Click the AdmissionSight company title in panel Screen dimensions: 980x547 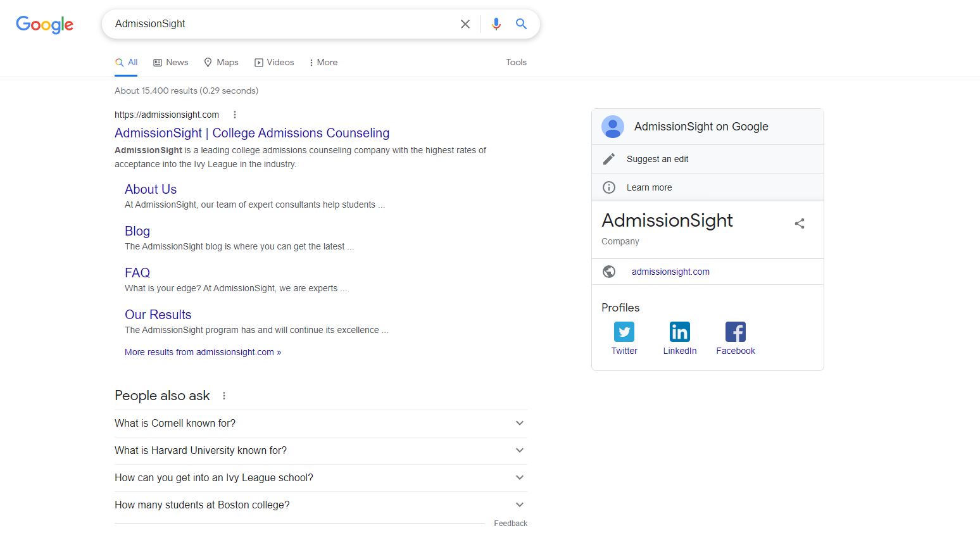tap(667, 220)
